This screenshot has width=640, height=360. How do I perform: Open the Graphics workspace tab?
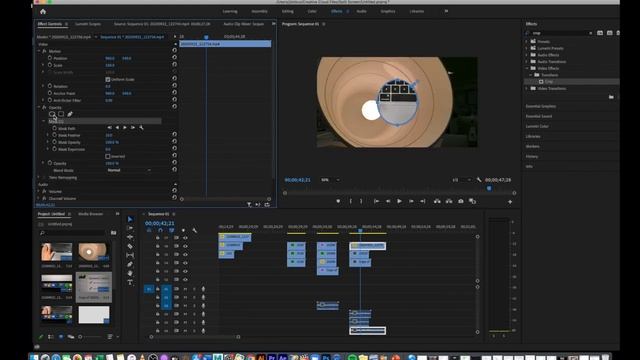388,11
